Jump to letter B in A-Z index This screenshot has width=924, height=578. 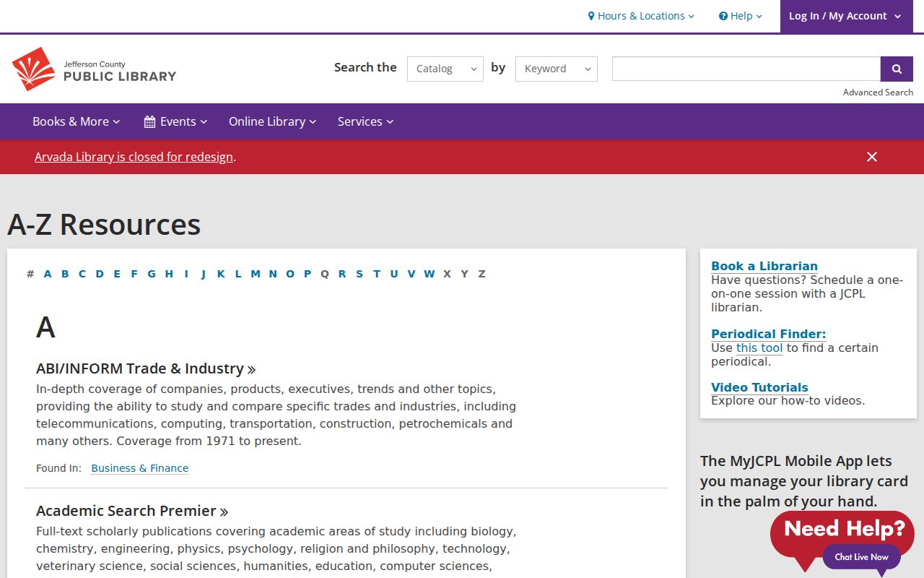pyautogui.click(x=65, y=274)
